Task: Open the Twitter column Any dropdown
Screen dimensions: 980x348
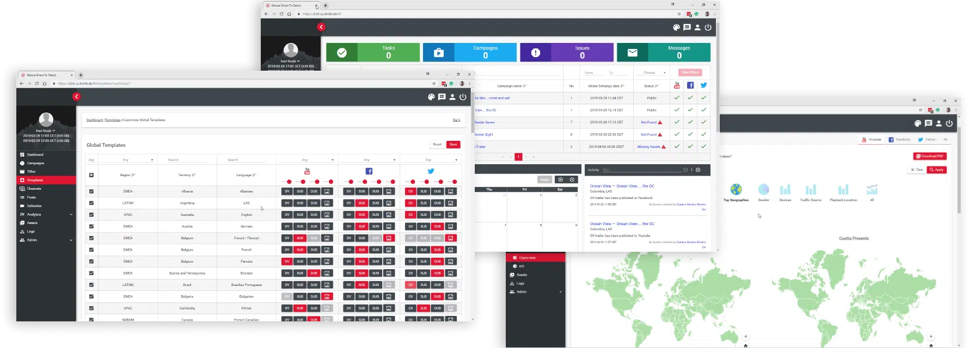Action: click(x=431, y=160)
